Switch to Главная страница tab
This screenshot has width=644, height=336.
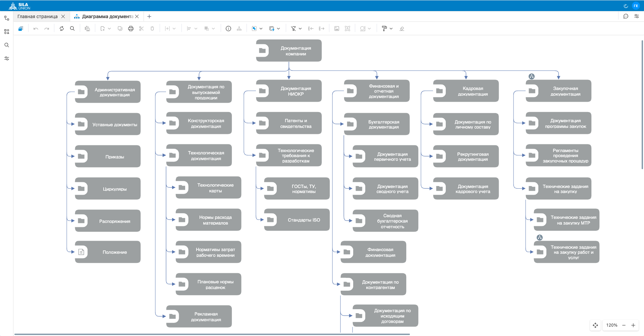coord(38,16)
